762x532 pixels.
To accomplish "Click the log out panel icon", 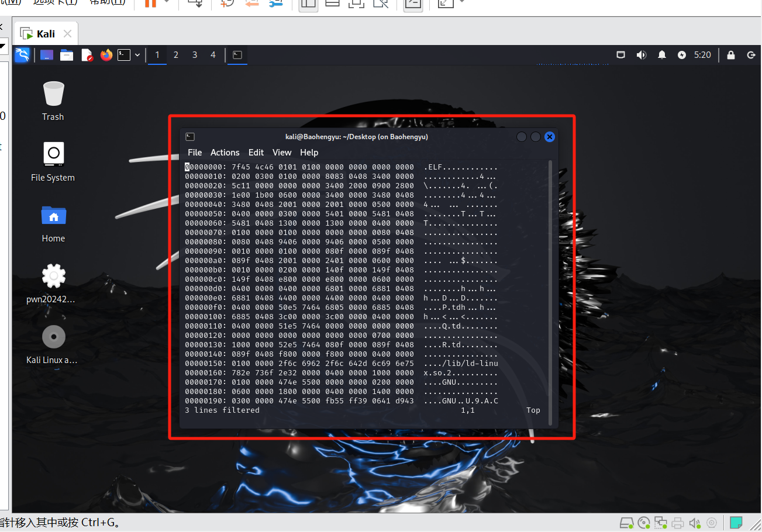I will [x=751, y=55].
